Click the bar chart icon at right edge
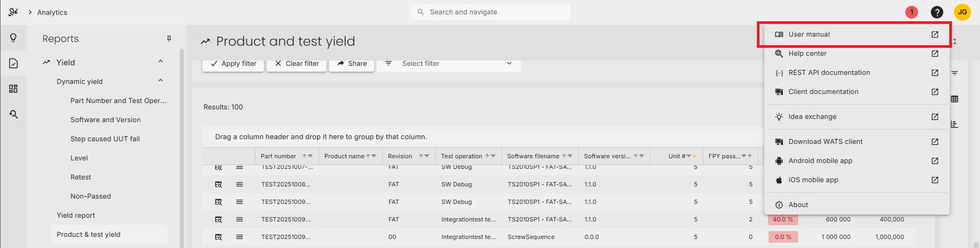The height and width of the screenshot is (248, 980). click(955, 124)
